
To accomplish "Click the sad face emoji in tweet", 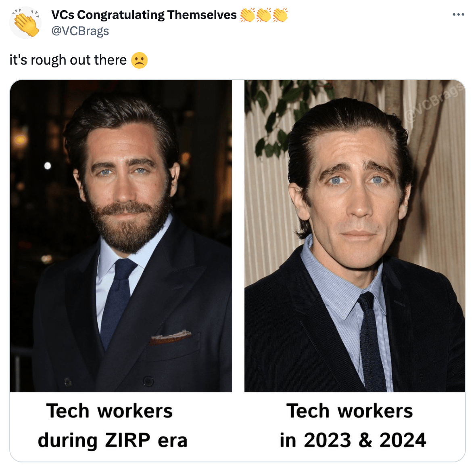I will (139, 60).
